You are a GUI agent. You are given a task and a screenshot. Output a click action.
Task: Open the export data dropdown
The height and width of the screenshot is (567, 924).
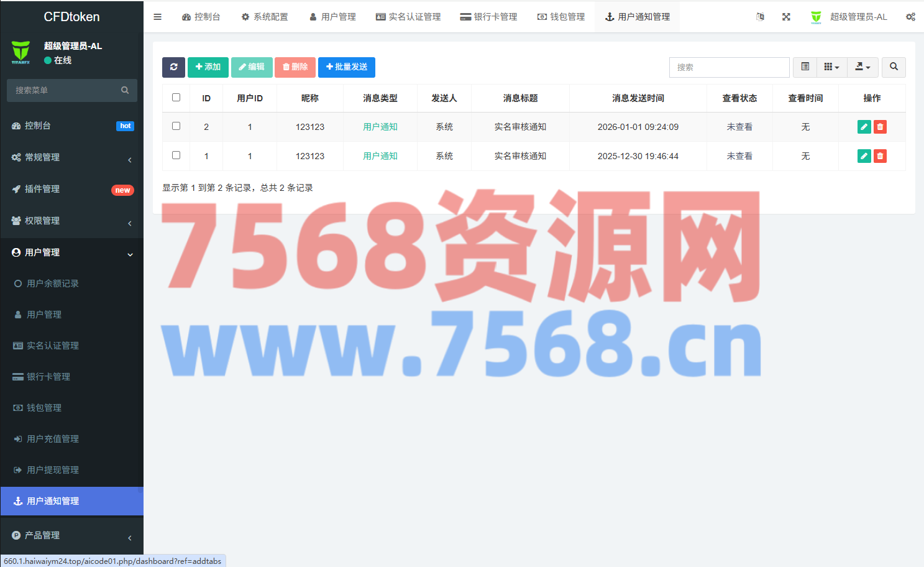click(x=862, y=67)
